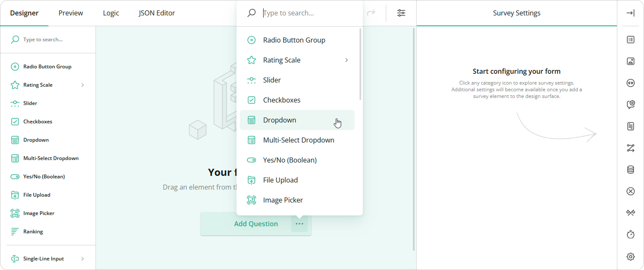The height and width of the screenshot is (270, 644).
Task: Open the Timer settings icon
Action: 630,235
